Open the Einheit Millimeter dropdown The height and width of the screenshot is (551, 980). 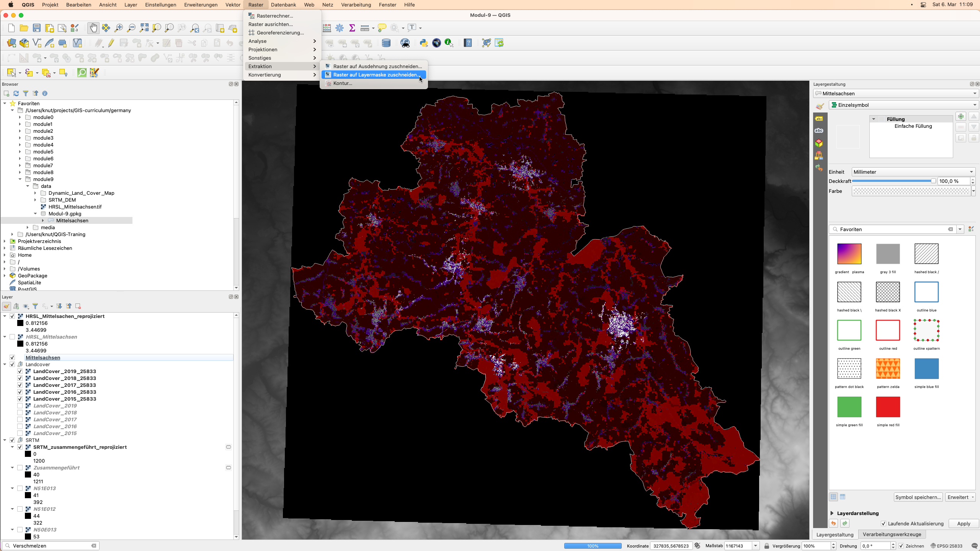(x=913, y=172)
